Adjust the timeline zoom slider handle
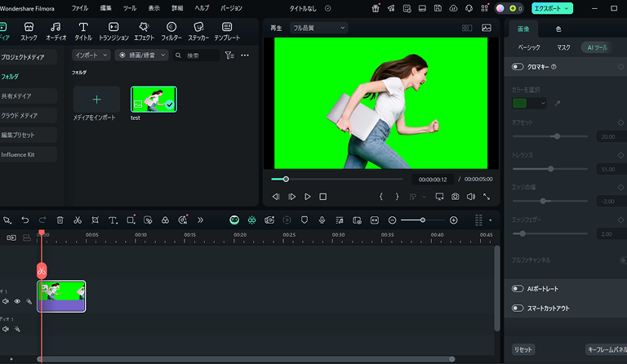Screen dimensions: 627x364 423,220
